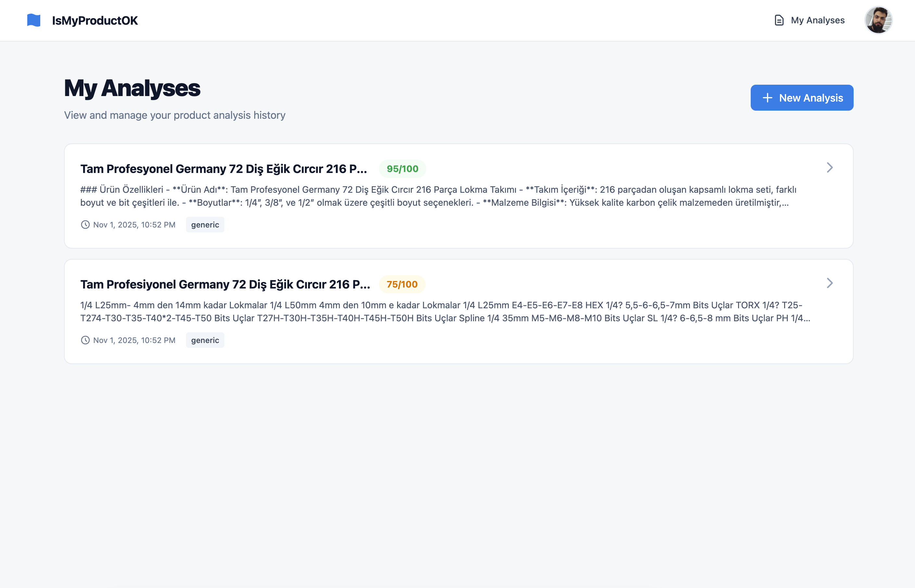Click the New Analysis button
This screenshot has height=588, width=915.
pyautogui.click(x=802, y=98)
